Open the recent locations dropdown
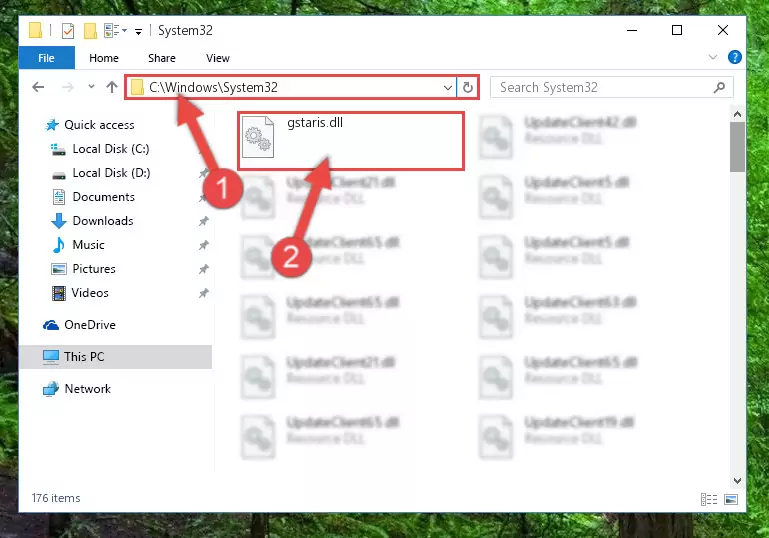This screenshot has width=769, height=538. click(x=91, y=87)
